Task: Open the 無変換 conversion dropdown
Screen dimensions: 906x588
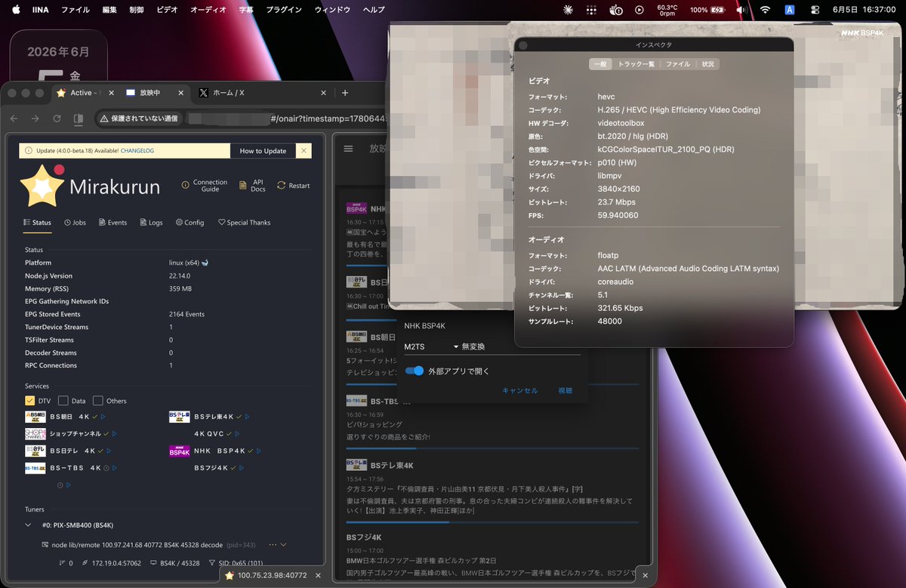Action: tap(521, 346)
